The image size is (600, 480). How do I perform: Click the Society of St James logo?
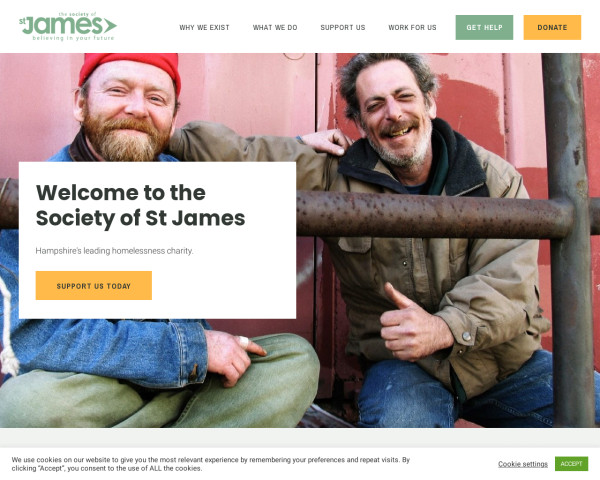click(68, 26)
